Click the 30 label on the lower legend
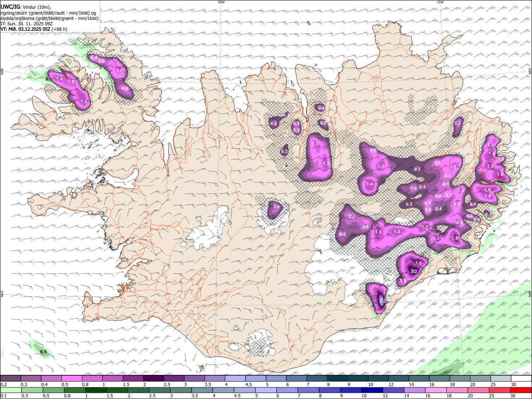Viewport: 532px width, 399px height. (513, 396)
